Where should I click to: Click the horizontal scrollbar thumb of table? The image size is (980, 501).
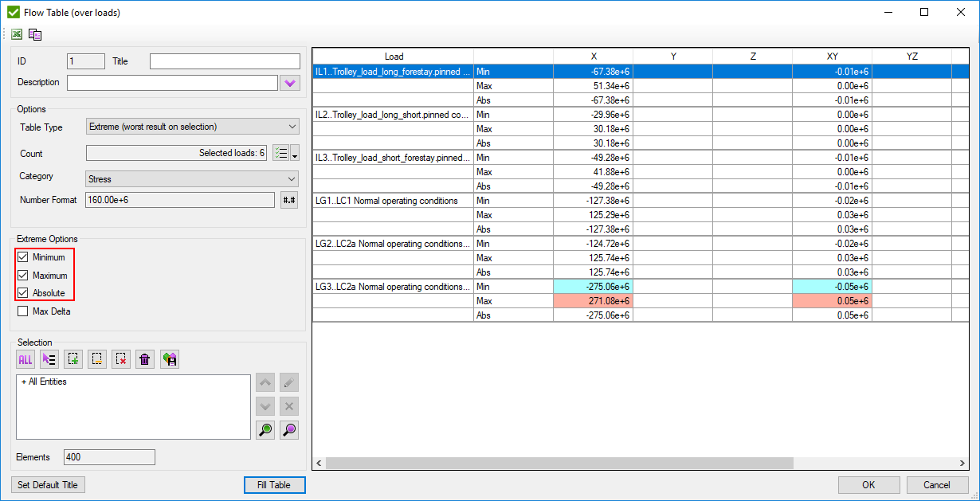[559, 464]
